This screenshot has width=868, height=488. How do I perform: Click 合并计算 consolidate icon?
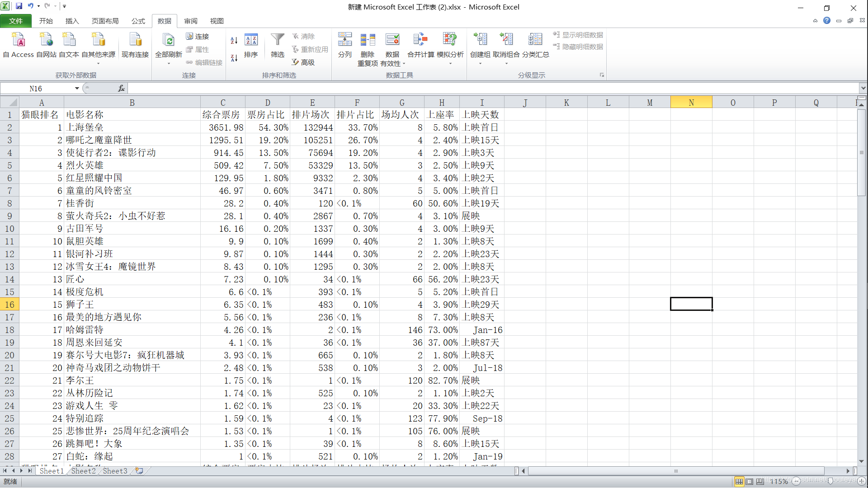(x=420, y=40)
